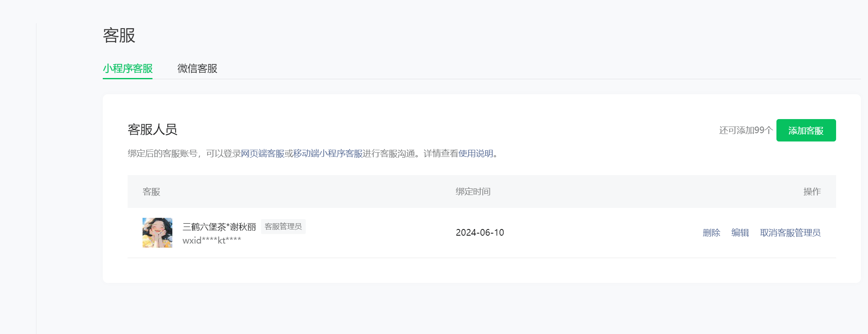This screenshot has height=334, width=868.
Task: Click 编辑 for the listed agent
Action: pyautogui.click(x=740, y=233)
